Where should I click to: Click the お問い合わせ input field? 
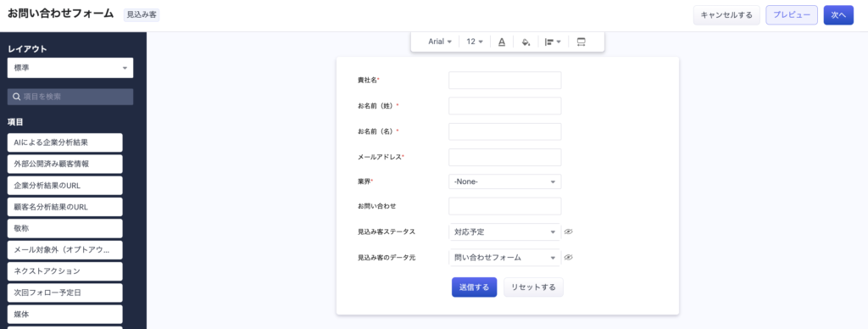pyautogui.click(x=505, y=206)
